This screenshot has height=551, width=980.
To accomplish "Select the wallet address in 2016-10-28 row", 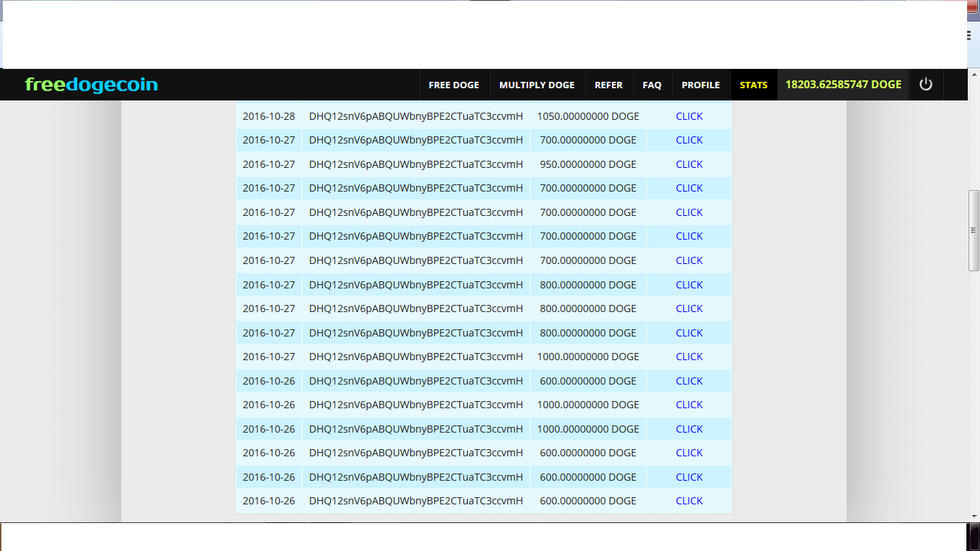I will click(x=415, y=116).
